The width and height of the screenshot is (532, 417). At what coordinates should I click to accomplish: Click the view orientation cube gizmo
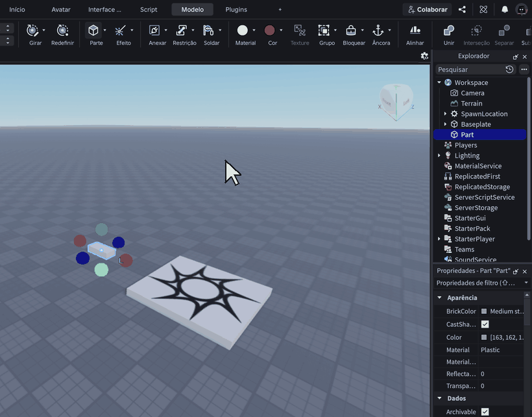pyautogui.click(x=396, y=101)
